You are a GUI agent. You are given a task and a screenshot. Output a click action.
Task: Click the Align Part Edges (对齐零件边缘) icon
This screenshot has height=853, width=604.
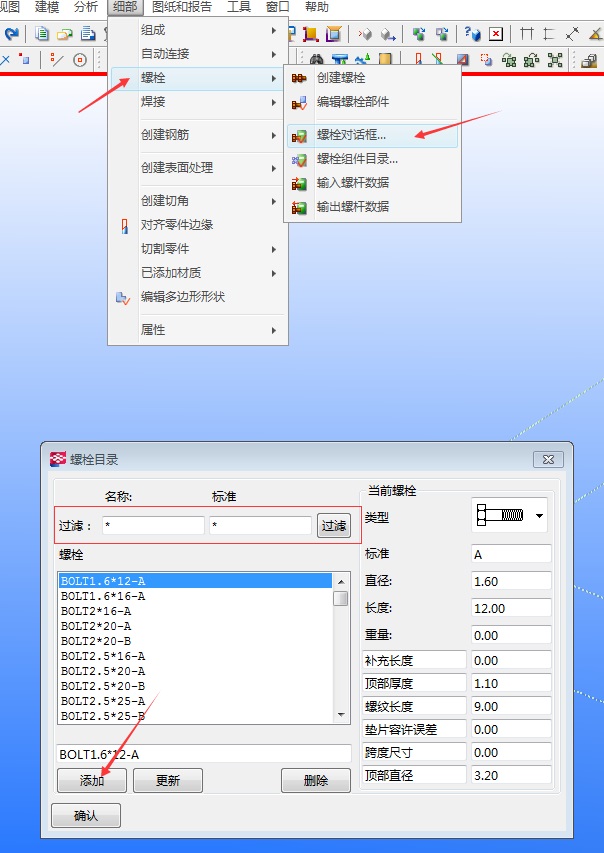(x=125, y=225)
